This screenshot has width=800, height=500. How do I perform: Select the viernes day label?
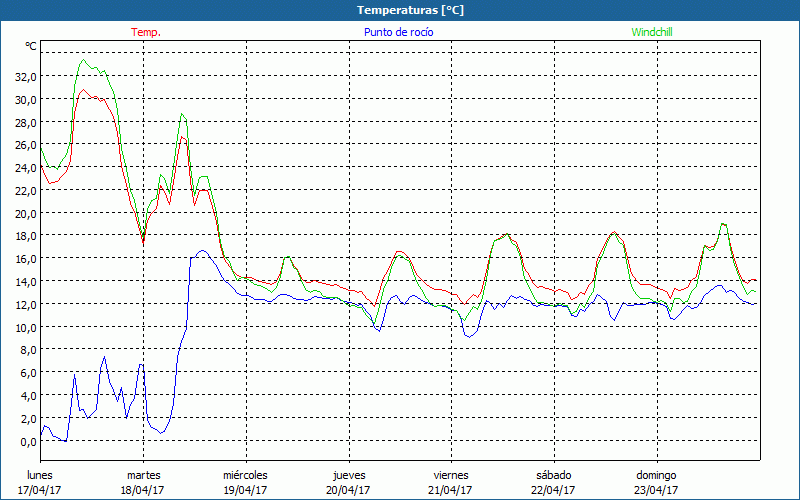point(451,475)
